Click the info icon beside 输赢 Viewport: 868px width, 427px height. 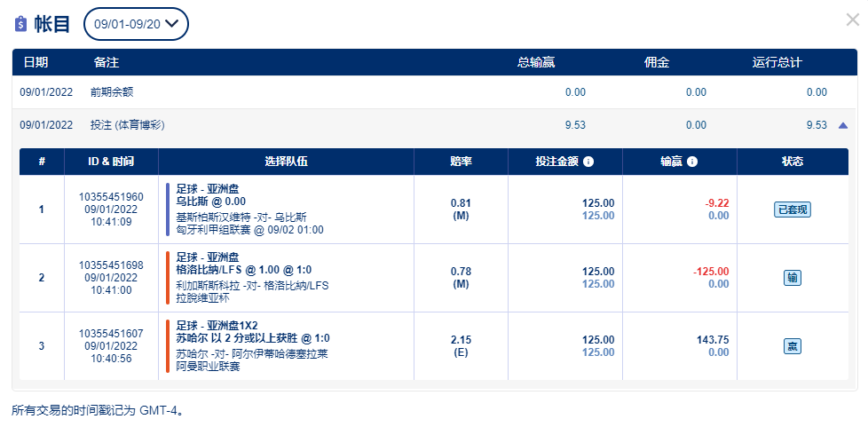pyautogui.click(x=692, y=162)
